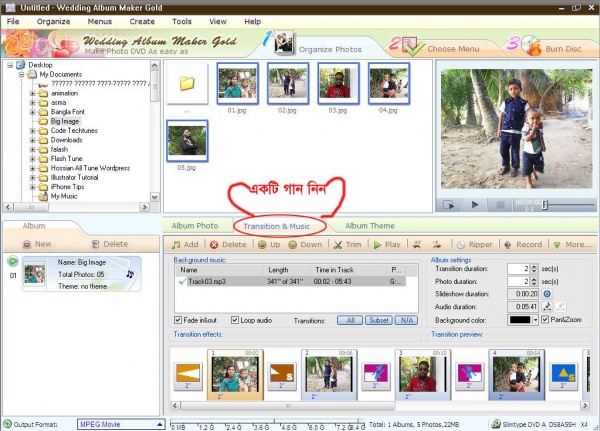
Task: Open the Menus menu
Action: click(x=99, y=21)
